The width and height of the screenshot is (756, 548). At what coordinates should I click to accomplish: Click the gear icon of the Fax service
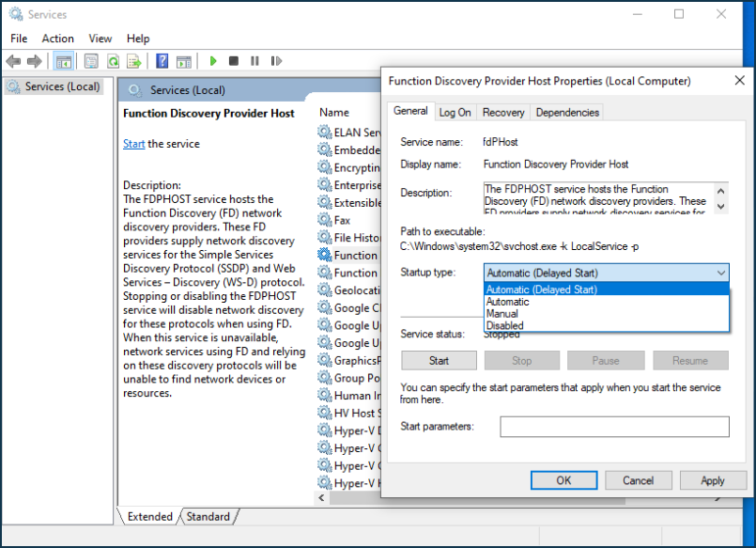click(x=325, y=220)
